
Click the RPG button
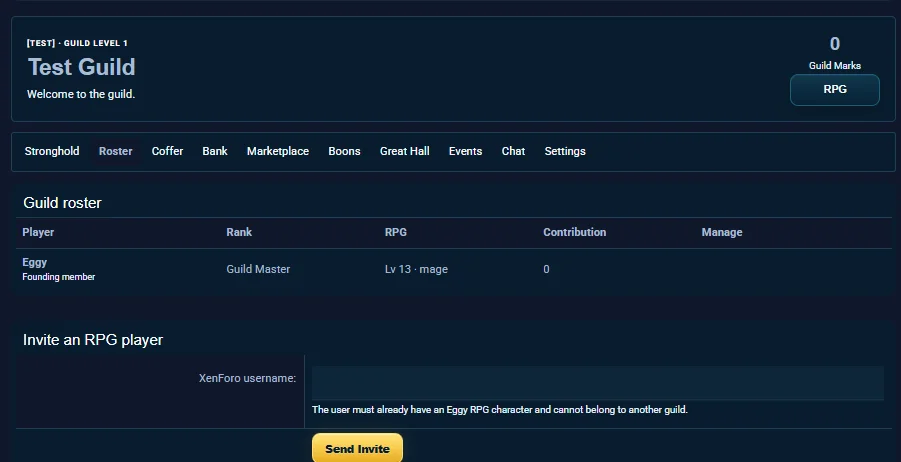tap(835, 90)
